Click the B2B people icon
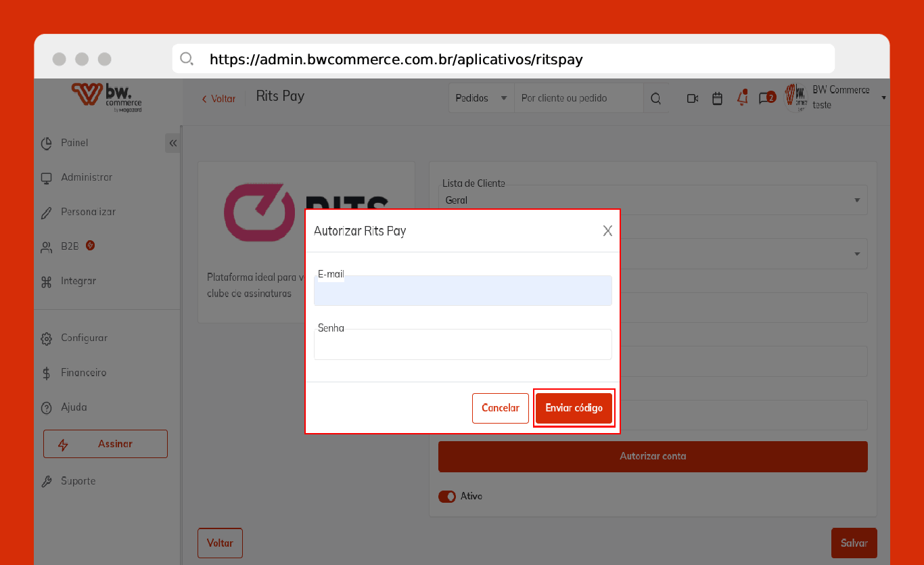The image size is (924, 565). pyautogui.click(x=47, y=247)
